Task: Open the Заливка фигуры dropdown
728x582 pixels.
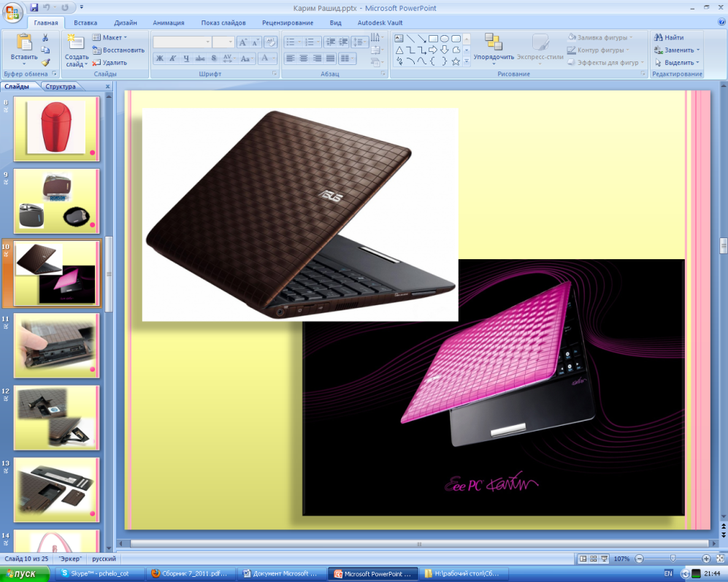Action: tap(600, 38)
